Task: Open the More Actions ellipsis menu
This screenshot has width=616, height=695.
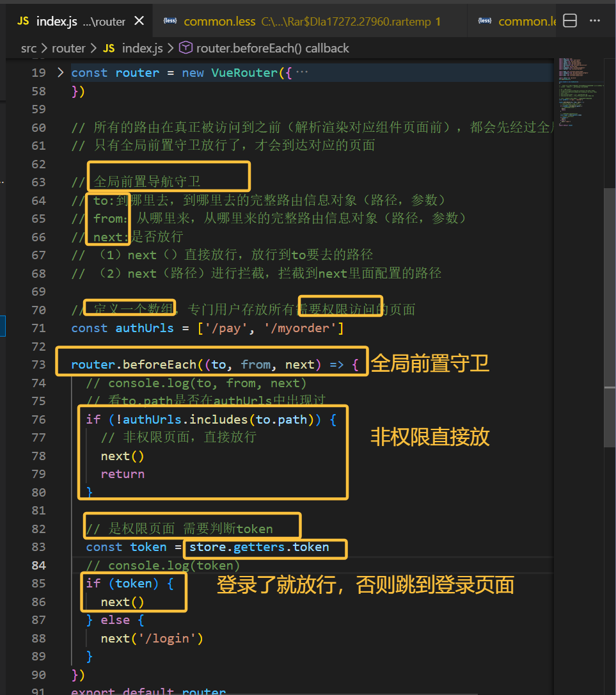Action: [x=595, y=20]
